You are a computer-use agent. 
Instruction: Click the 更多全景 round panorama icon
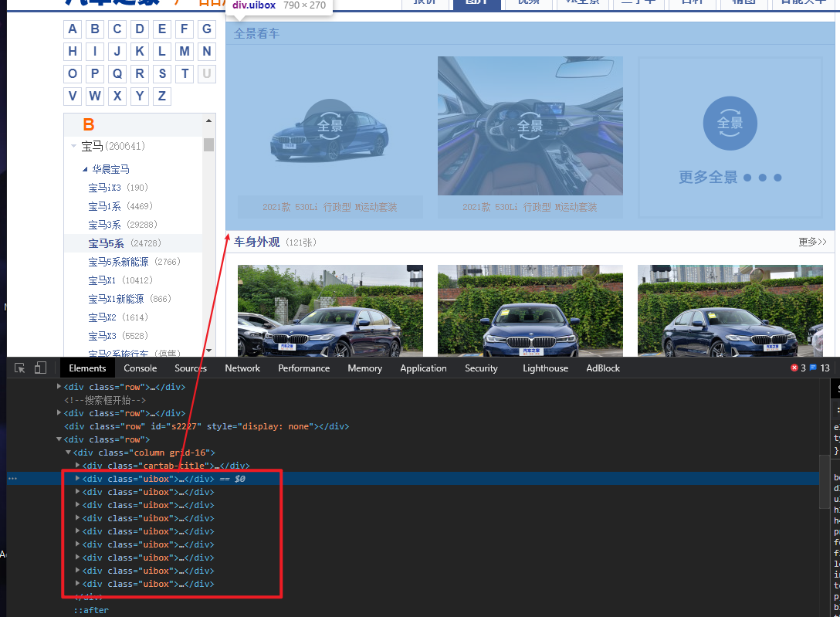coord(730,124)
